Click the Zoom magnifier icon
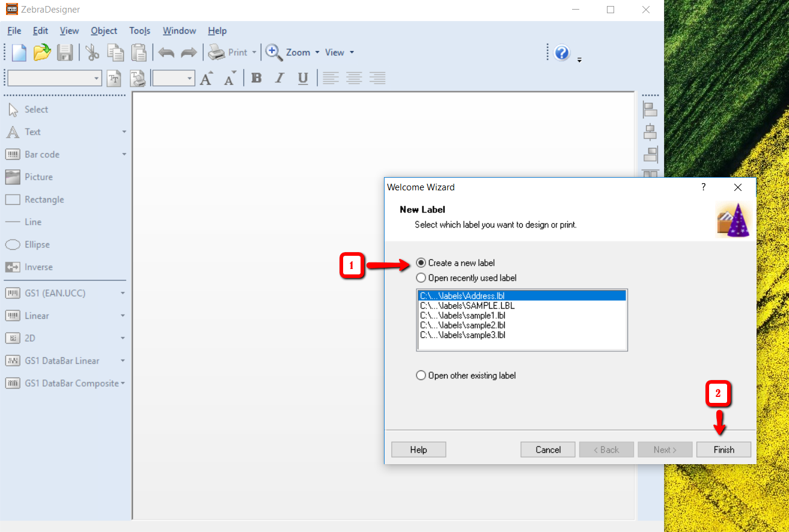Image resolution: width=789 pixels, height=532 pixels. point(274,53)
